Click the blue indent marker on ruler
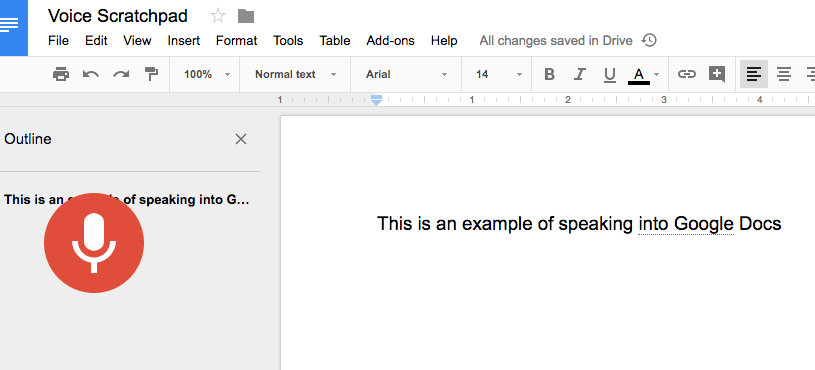The height and width of the screenshot is (370, 815). [376, 100]
